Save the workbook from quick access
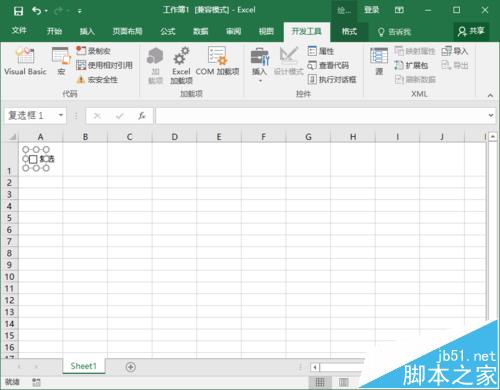Image resolution: width=500 pixels, height=390 pixels. tap(18, 11)
